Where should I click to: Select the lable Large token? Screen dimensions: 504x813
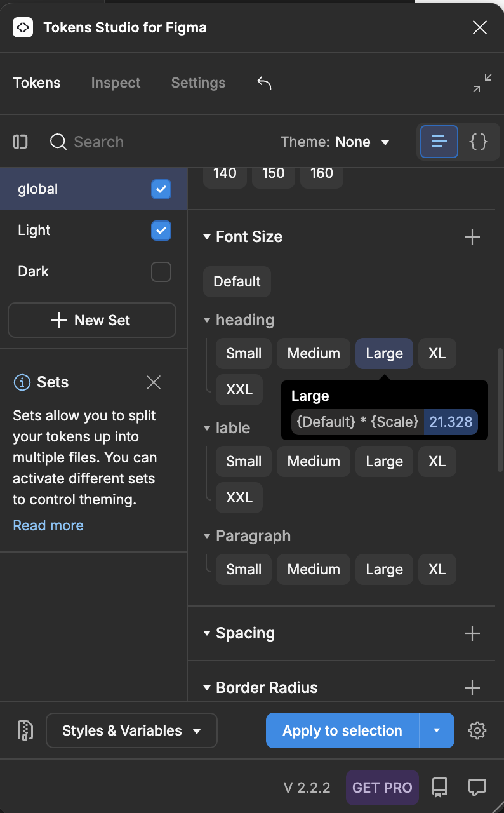384,461
